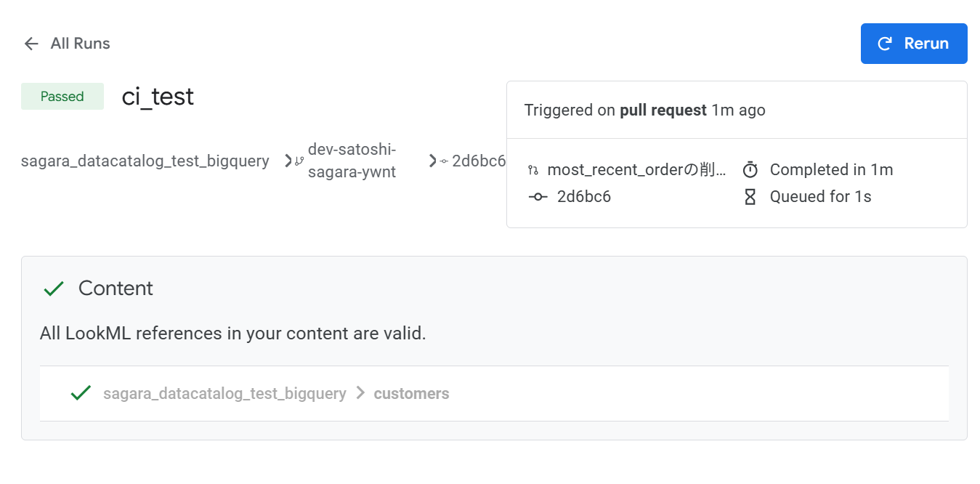Open the dev-satoshi-sagara-ywnt branch breadcrumb
The image size is (980, 484).
352,161
